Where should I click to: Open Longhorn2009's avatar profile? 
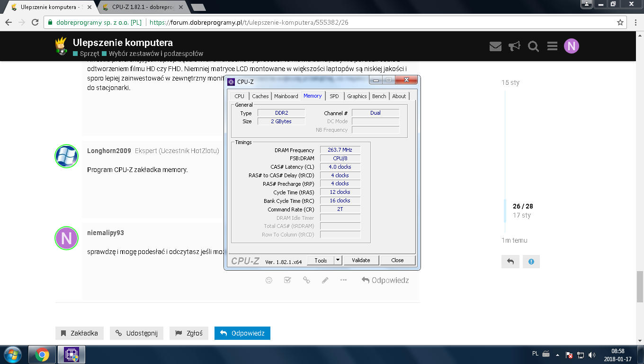coord(66,156)
